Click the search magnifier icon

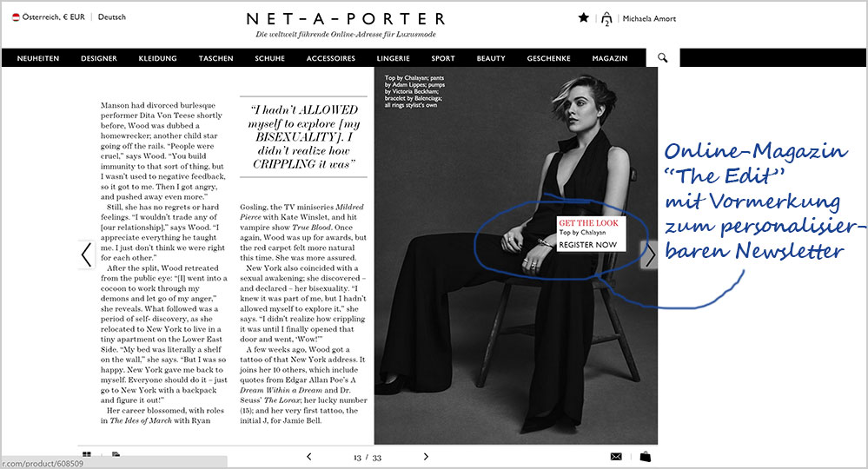[x=662, y=57]
